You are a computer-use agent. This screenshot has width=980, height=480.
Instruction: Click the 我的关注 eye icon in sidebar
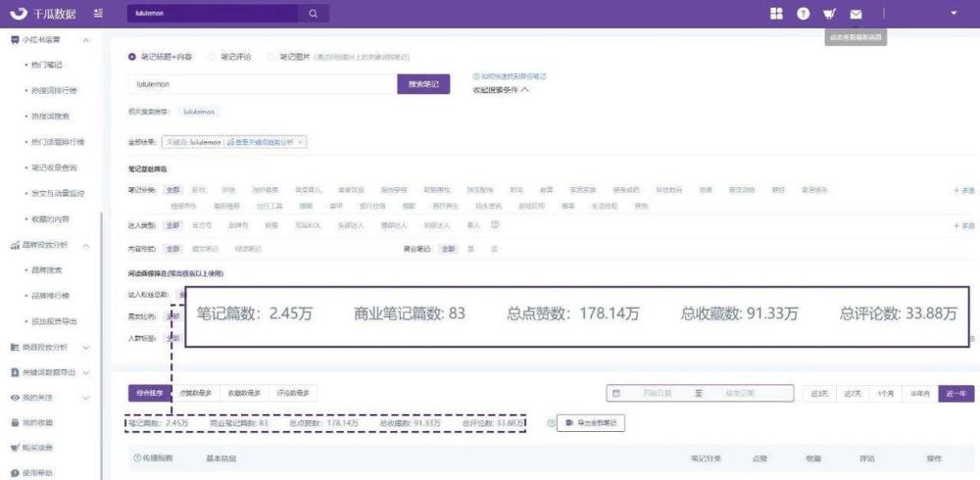tap(15, 398)
